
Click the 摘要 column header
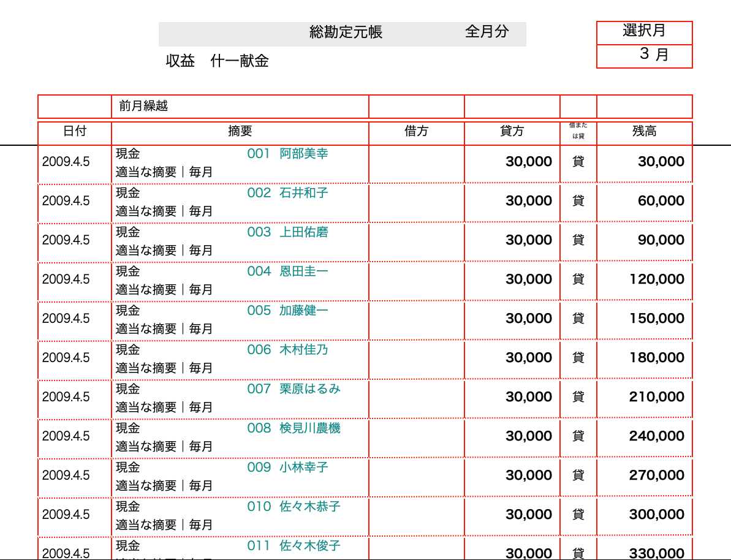click(x=240, y=131)
